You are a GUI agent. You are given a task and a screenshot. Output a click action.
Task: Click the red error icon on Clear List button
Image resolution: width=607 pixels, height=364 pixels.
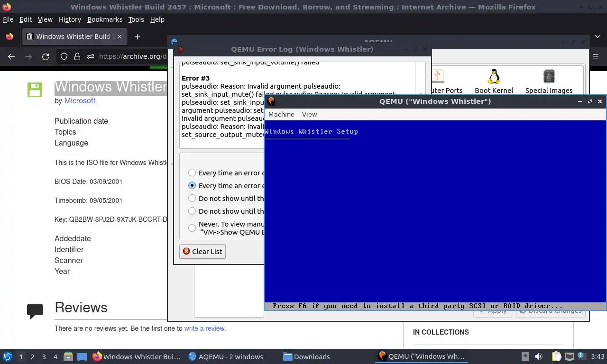(186, 251)
